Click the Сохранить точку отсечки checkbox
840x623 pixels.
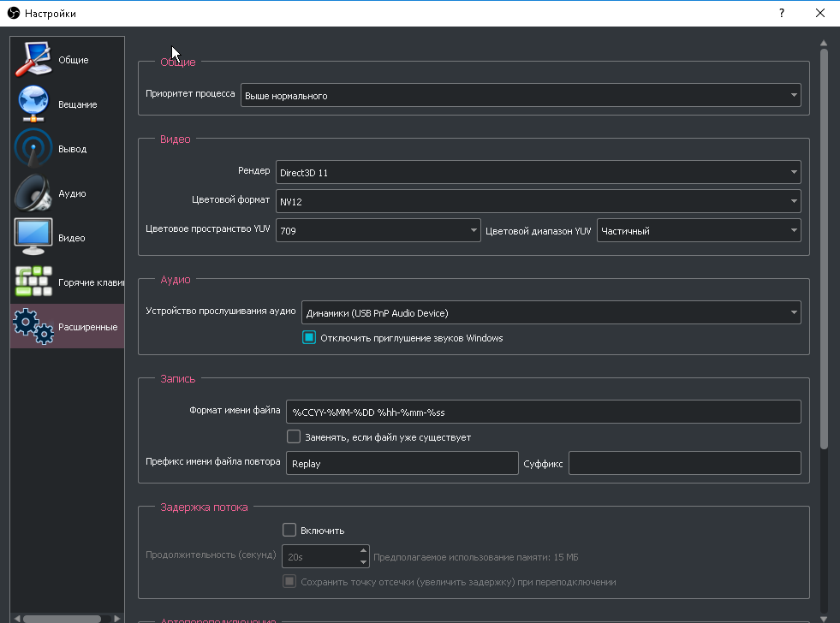[x=289, y=581]
